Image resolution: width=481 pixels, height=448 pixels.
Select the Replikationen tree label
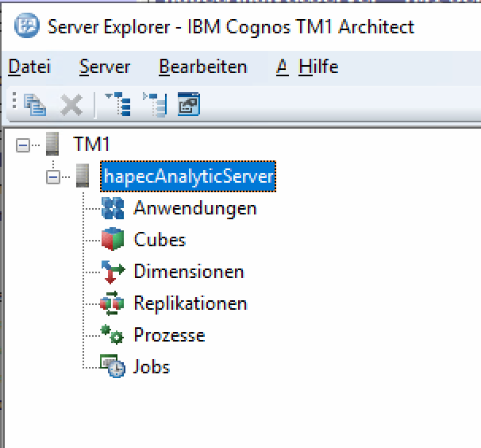(190, 303)
